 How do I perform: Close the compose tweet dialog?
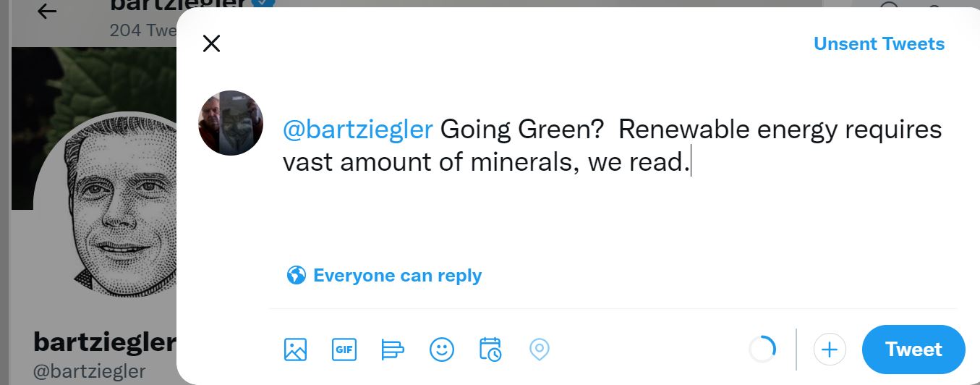(x=211, y=43)
